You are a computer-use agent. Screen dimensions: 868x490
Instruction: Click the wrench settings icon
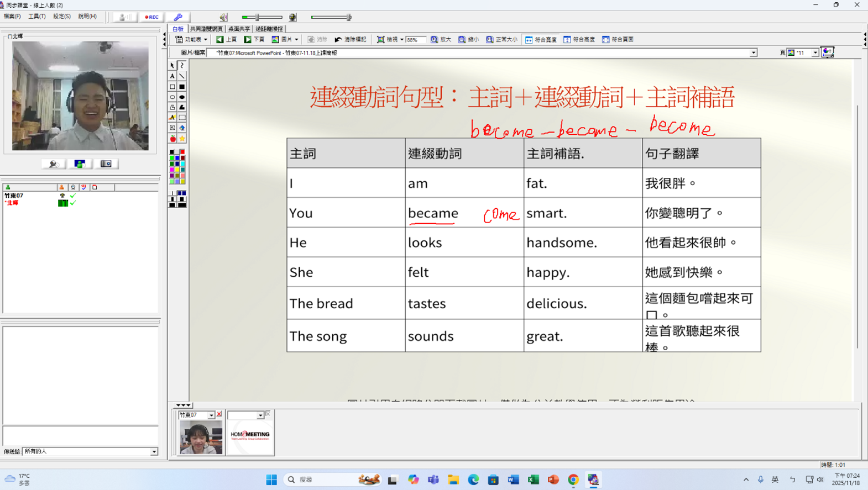coord(178,17)
